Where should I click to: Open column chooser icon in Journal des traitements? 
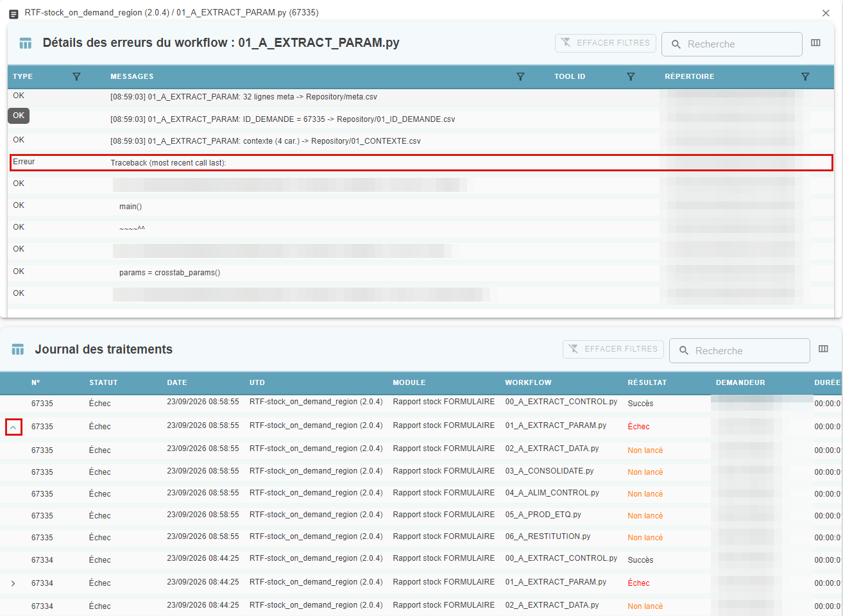tap(824, 349)
